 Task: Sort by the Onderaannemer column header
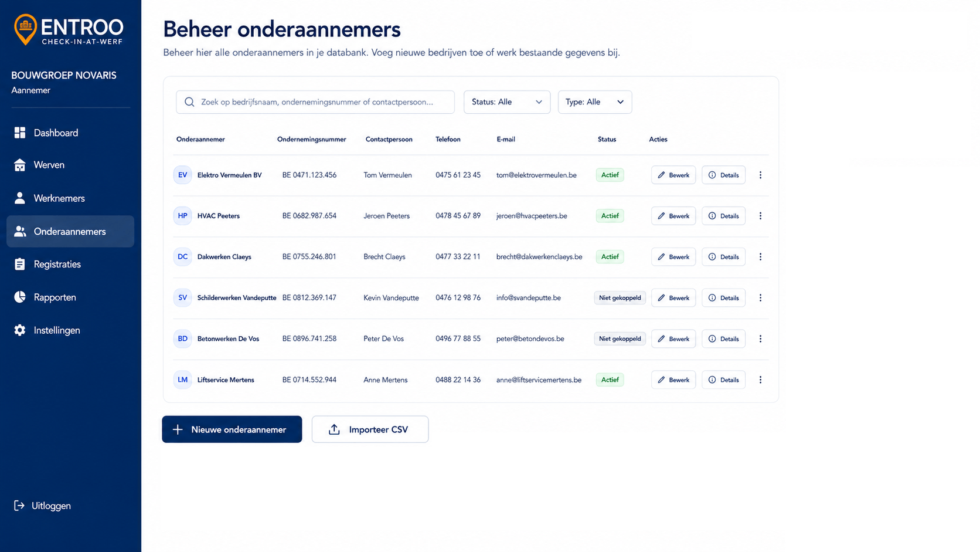(200, 140)
